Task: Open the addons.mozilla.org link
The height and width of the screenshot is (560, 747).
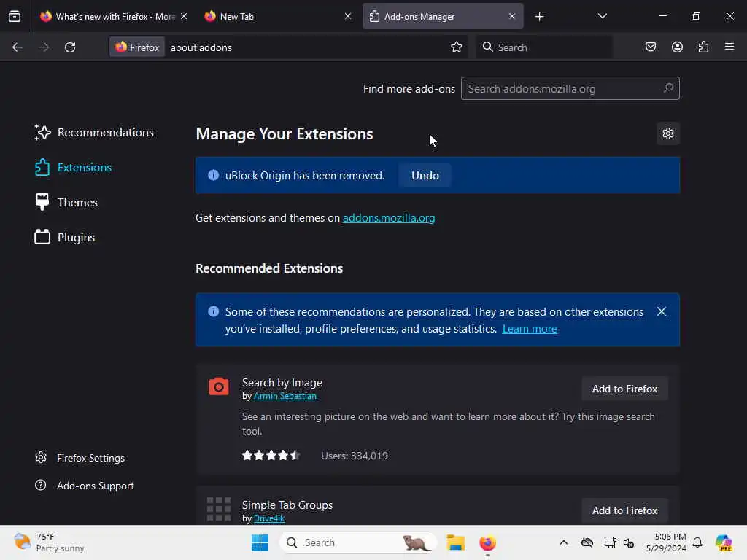Action: 389,218
